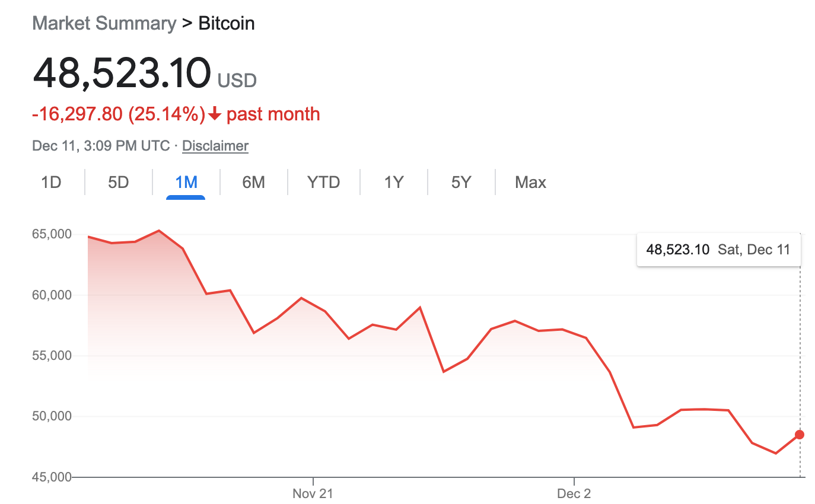815x504 pixels.
Task: Click the -16,297.80 (25.14%) change text
Action: pyautogui.click(x=118, y=114)
